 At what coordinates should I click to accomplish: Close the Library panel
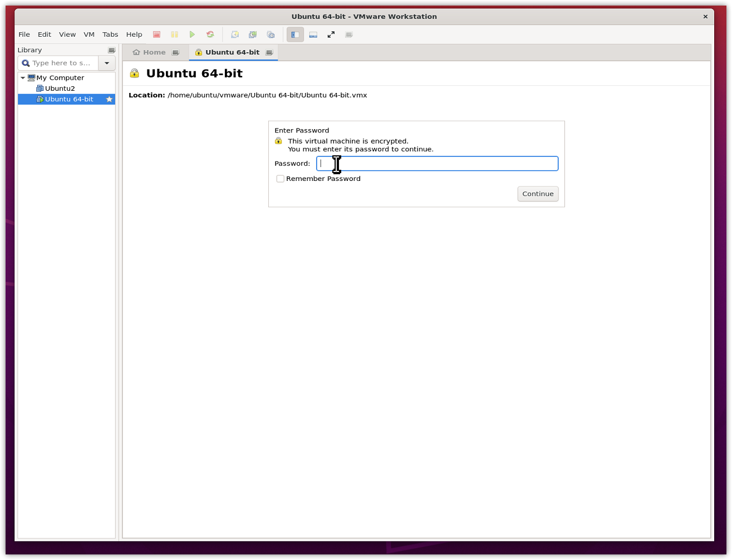(111, 50)
